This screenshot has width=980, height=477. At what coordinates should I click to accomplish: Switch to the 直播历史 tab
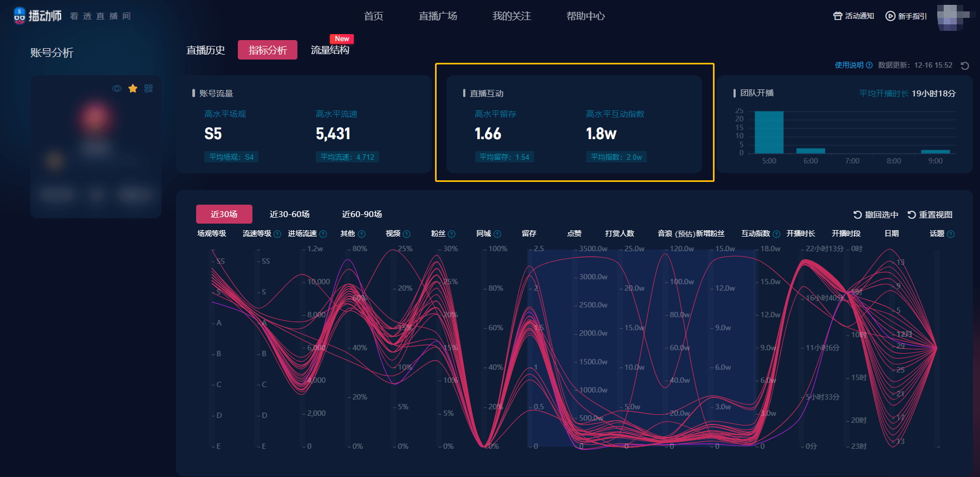pyautogui.click(x=206, y=50)
